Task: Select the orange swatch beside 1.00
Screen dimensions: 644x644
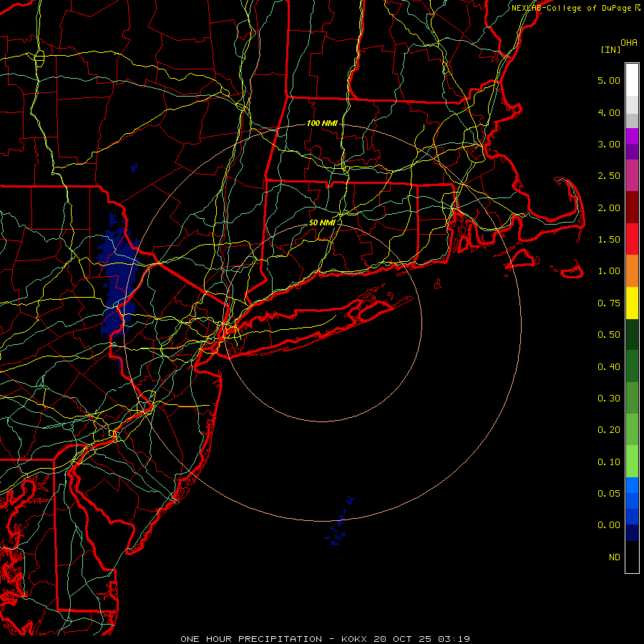Action: [632, 271]
